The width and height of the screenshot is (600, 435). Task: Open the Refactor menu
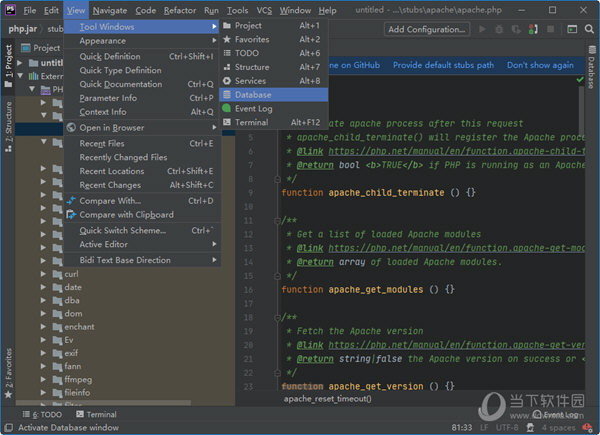(180, 10)
